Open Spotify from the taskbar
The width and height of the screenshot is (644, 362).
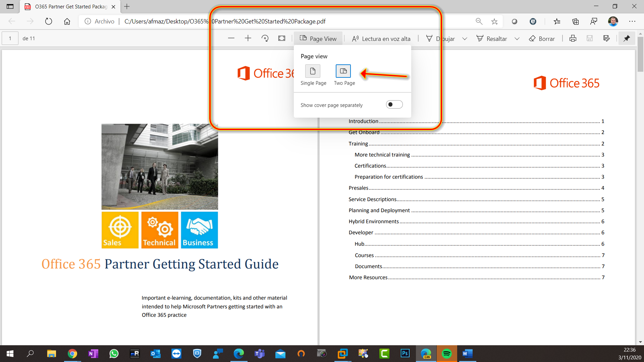(446, 354)
